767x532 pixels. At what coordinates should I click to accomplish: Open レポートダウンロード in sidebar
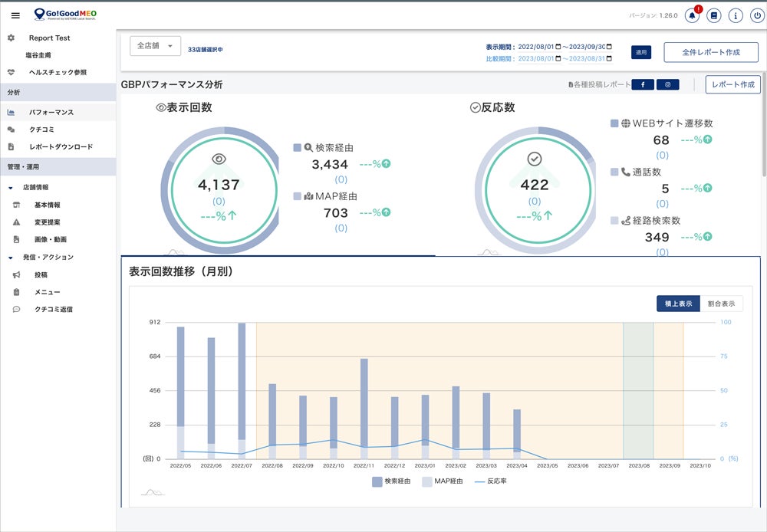click(61, 146)
